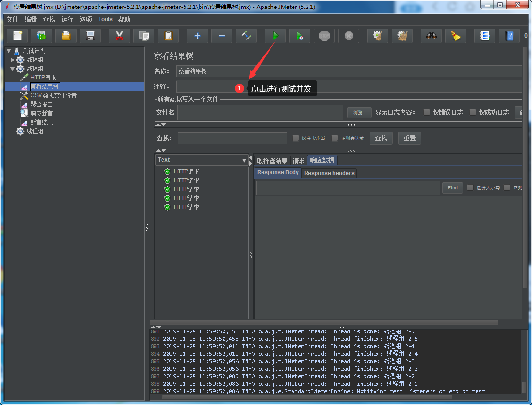
Task: Switch to the 请求 tab
Action: pyautogui.click(x=299, y=161)
